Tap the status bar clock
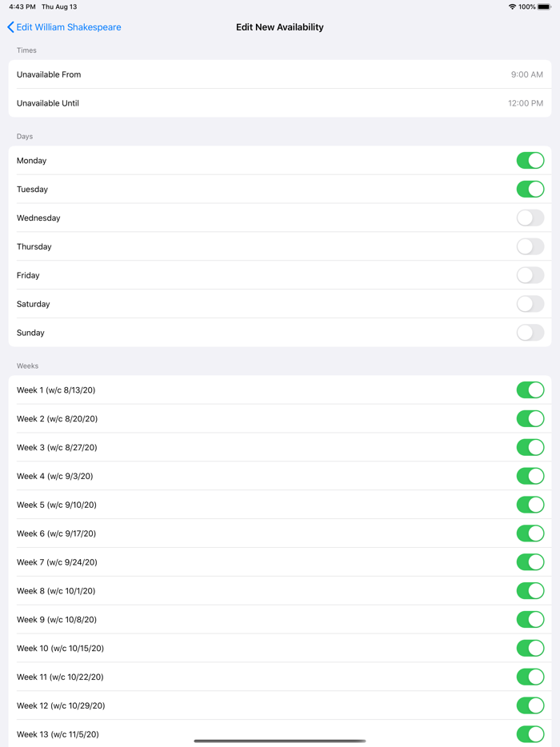 (22, 6)
